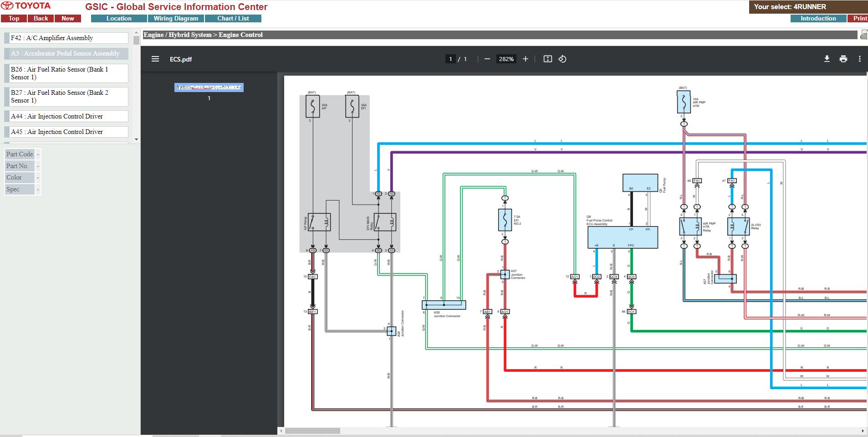Click the New button
This screenshot has width=868, height=437.
coord(68,19)
